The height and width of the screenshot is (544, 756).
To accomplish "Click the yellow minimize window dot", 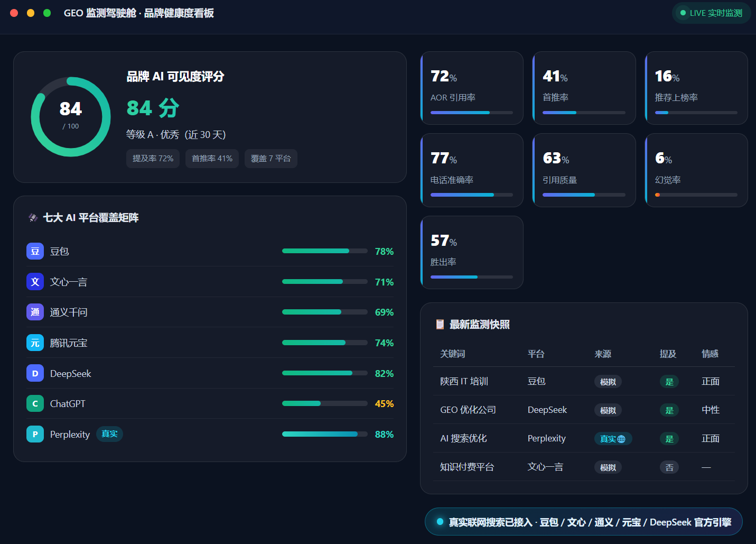I will 31,13.
